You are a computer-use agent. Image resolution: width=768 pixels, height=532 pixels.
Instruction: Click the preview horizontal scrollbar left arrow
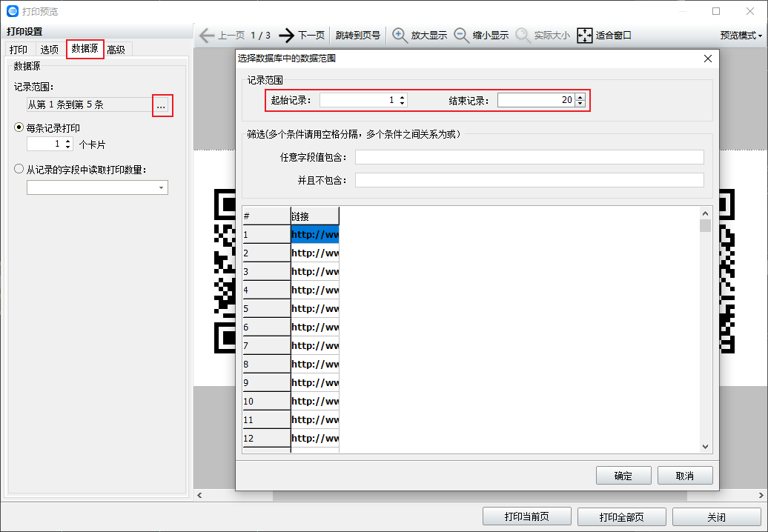pyautogui.click(x=200, y=495)
